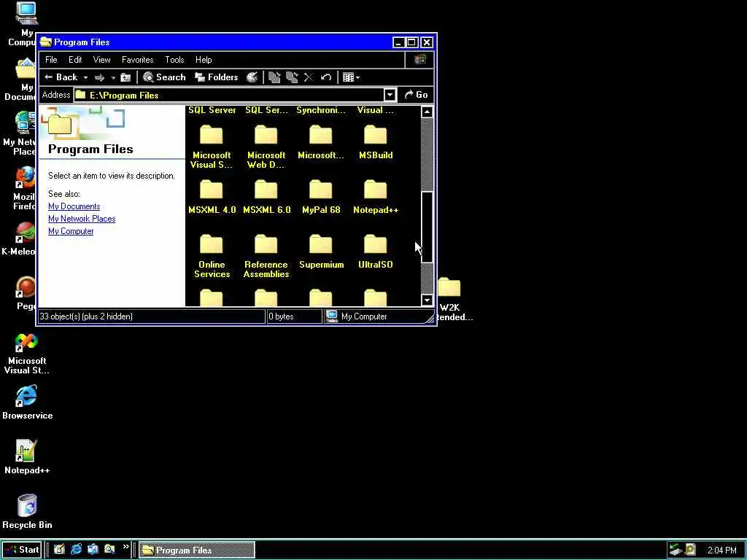
Task: Open the Search pane
Action: pos(164,77)
